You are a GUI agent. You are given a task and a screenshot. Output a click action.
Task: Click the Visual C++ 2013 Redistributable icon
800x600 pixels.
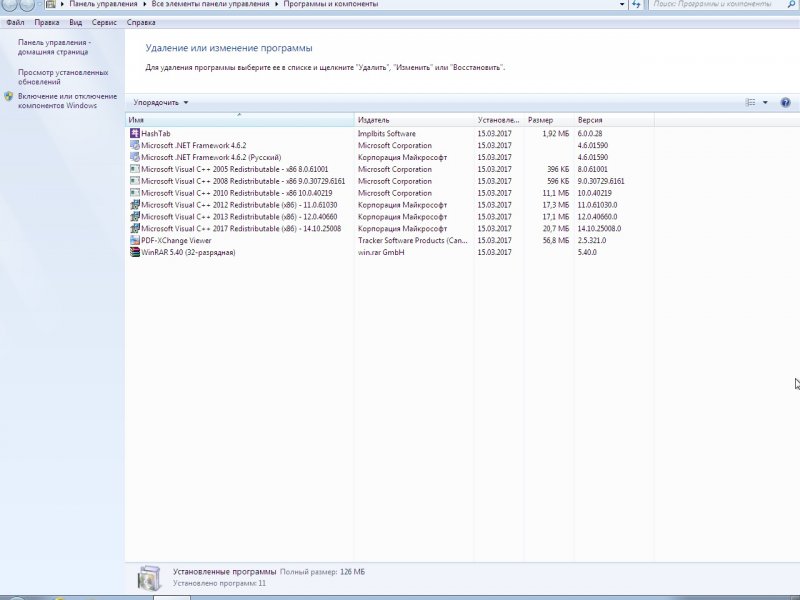(x=135, y=216)
